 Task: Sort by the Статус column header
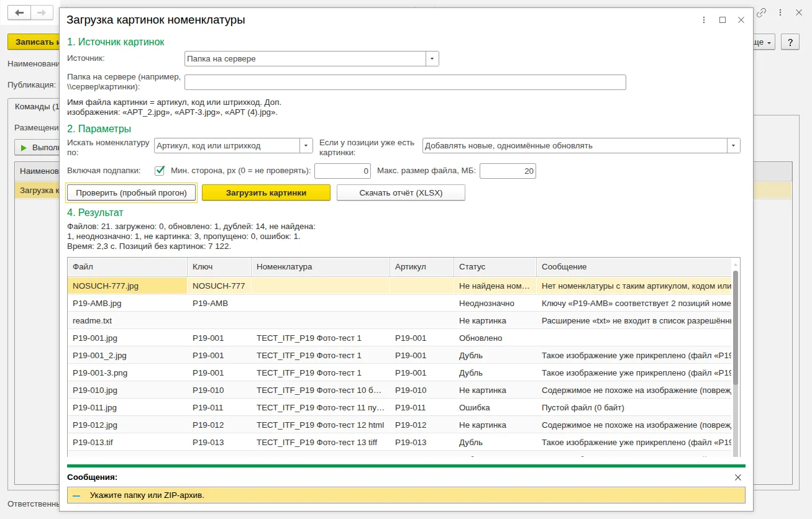[495, 267]
